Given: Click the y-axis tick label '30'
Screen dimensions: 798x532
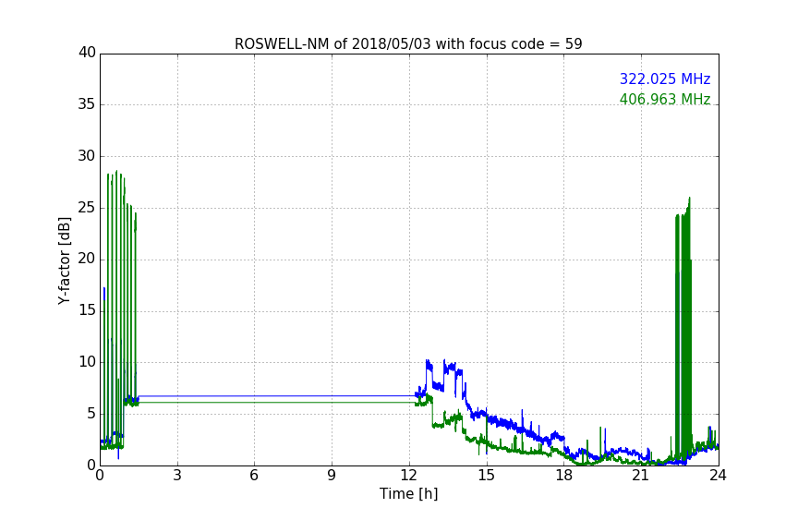Looking at the screenshot, I should pos(87,156).
